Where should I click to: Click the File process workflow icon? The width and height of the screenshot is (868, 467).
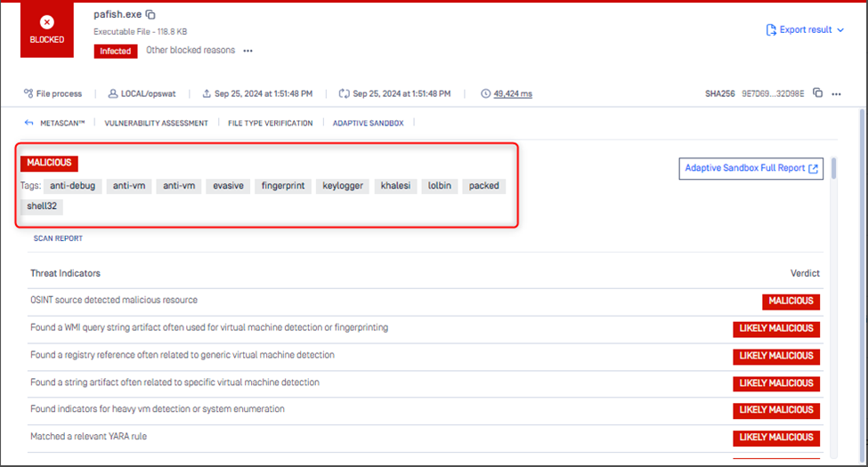click(28, 93)
